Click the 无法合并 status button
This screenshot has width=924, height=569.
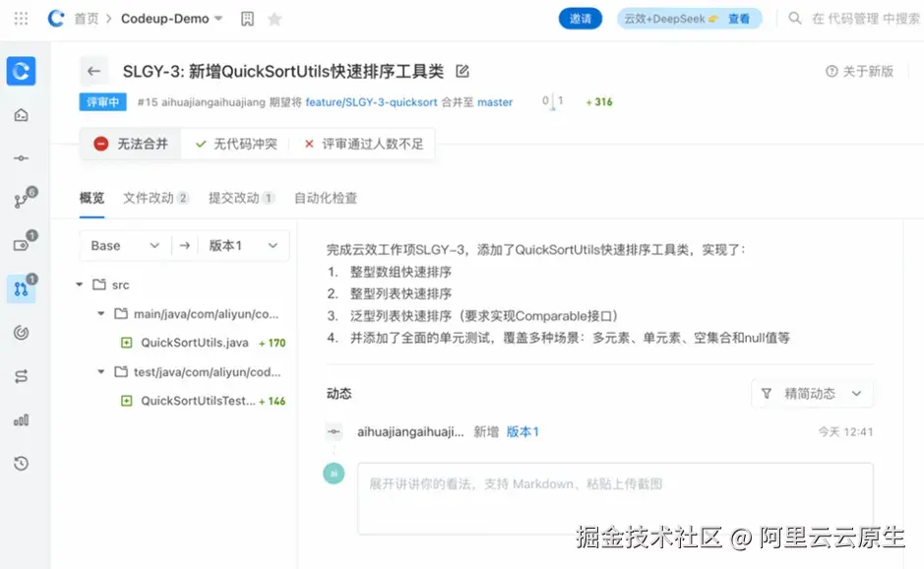click(x=131, y=144)
